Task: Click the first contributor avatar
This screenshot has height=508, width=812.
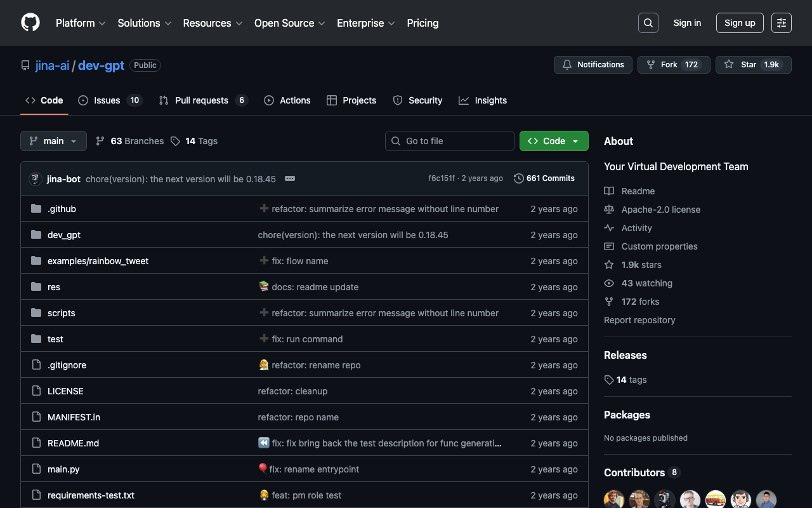Action: click(613, 499)
